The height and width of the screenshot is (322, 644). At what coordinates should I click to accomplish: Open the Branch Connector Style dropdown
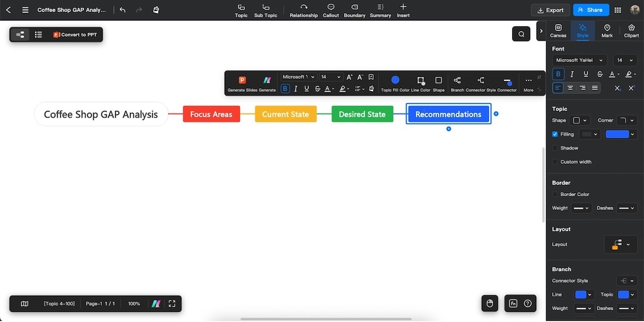pyautogui.click(x=626, y=281)
